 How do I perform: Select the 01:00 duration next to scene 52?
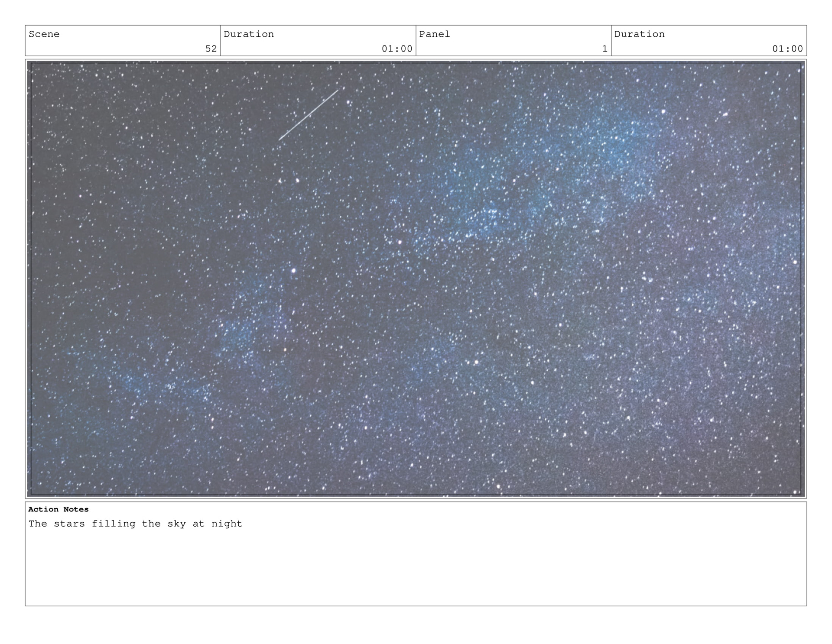click(396, 49)
